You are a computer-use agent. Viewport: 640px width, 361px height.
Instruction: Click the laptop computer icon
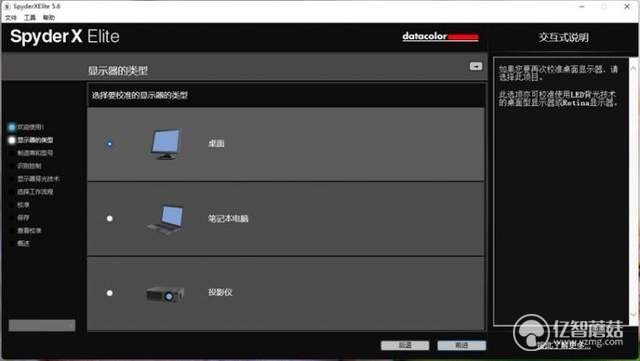pos(165,219)
